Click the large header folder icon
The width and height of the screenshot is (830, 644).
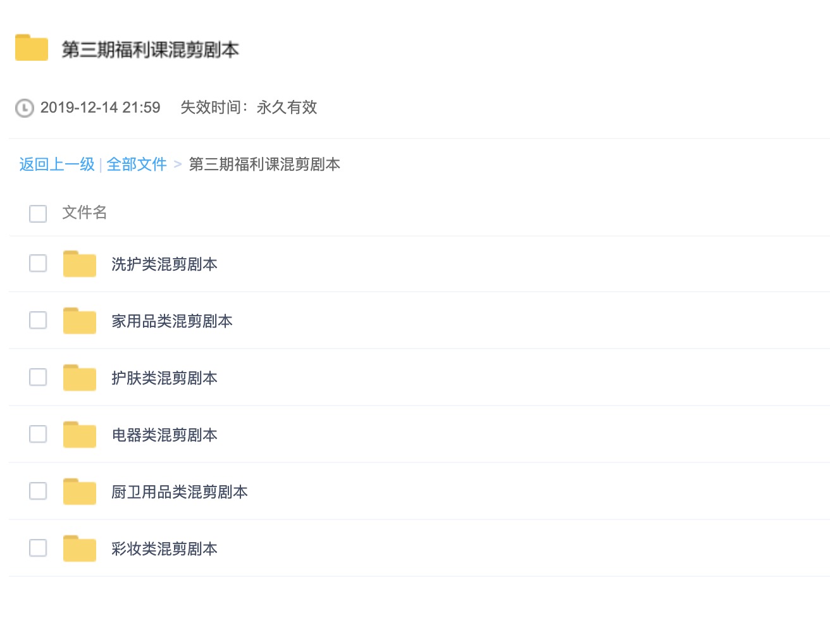click(x=32, y=48)
